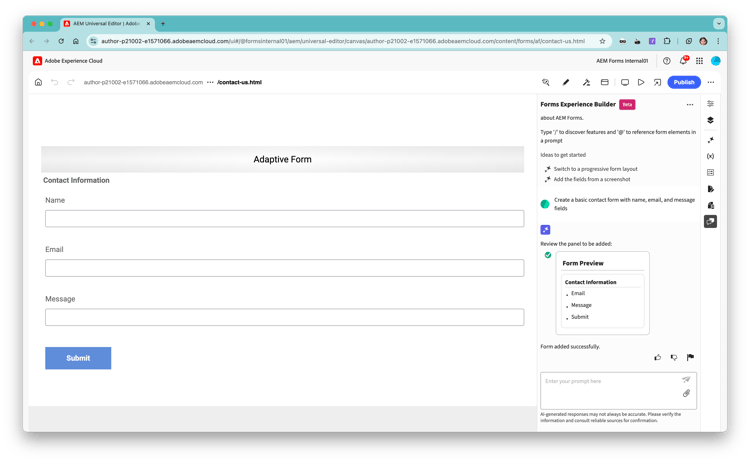
Task: Undo the last change in editor
Action: (55, 82)
